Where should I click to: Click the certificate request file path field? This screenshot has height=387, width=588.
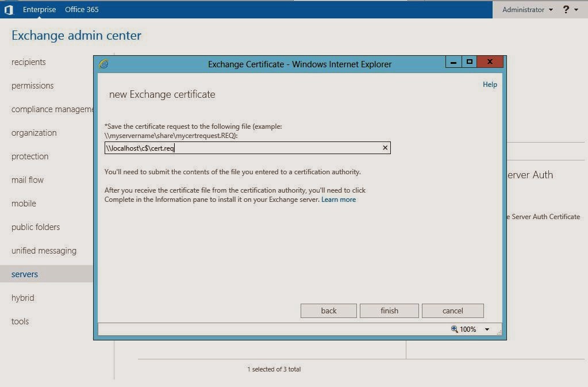pyautogui.click(x=241, y=148)
